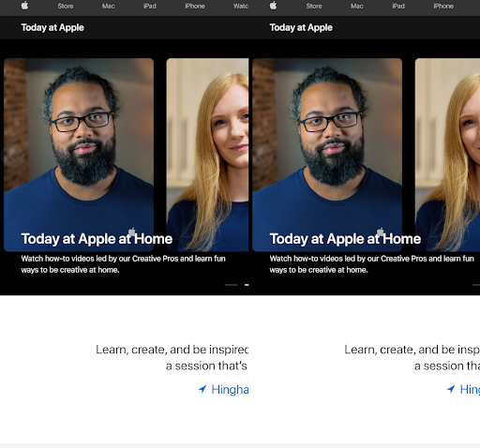Go to previous carousel slide in right copy
The width and height of the screenshot is (480, 448).
tap(262, 156)
